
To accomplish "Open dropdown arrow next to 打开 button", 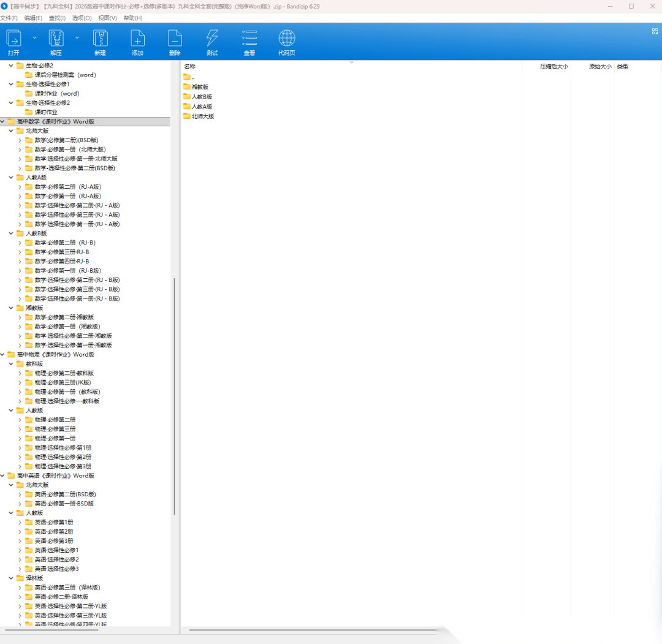I will coord(34,38).
